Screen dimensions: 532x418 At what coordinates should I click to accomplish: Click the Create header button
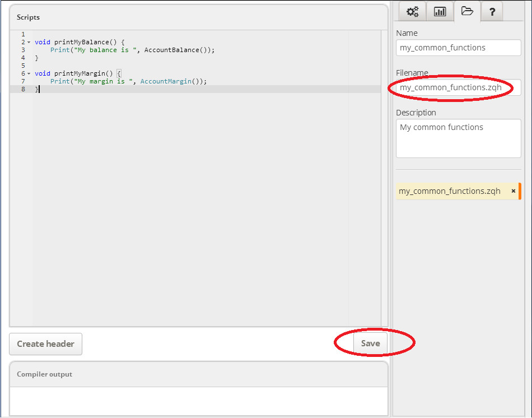point(45,344)
